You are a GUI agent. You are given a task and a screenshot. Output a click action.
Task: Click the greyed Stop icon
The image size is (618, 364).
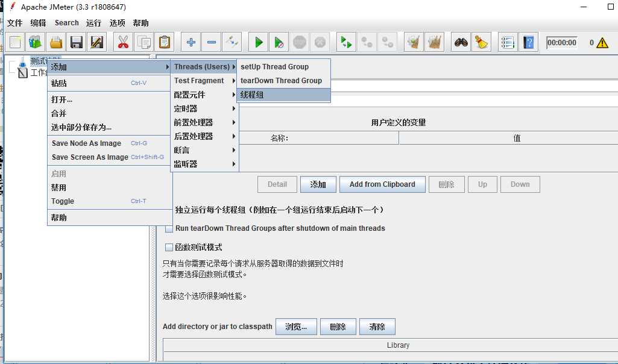[300, 42]
